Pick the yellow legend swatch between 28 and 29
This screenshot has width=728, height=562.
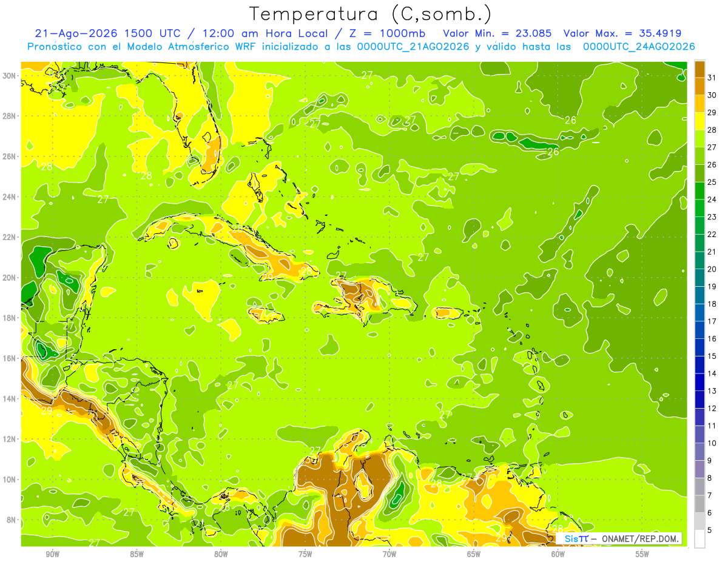[700, 121]
